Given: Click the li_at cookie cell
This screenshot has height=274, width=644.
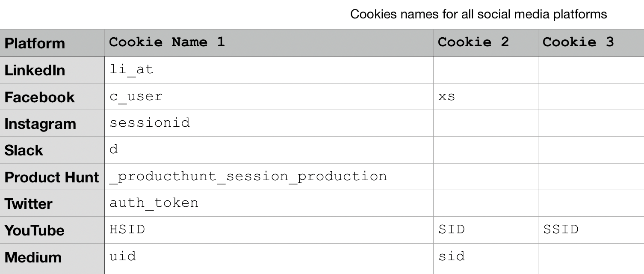Looking at the screenshot, I should 131,69.
